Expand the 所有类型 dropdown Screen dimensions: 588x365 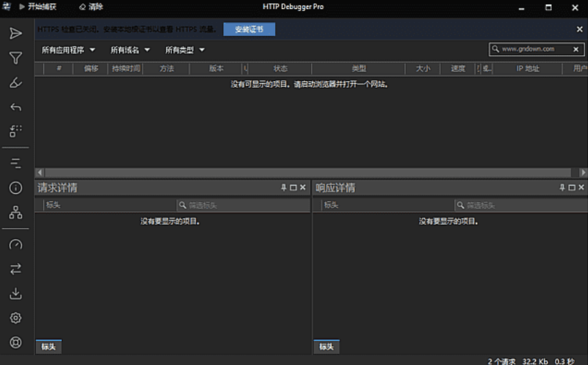tap(185, 50)
